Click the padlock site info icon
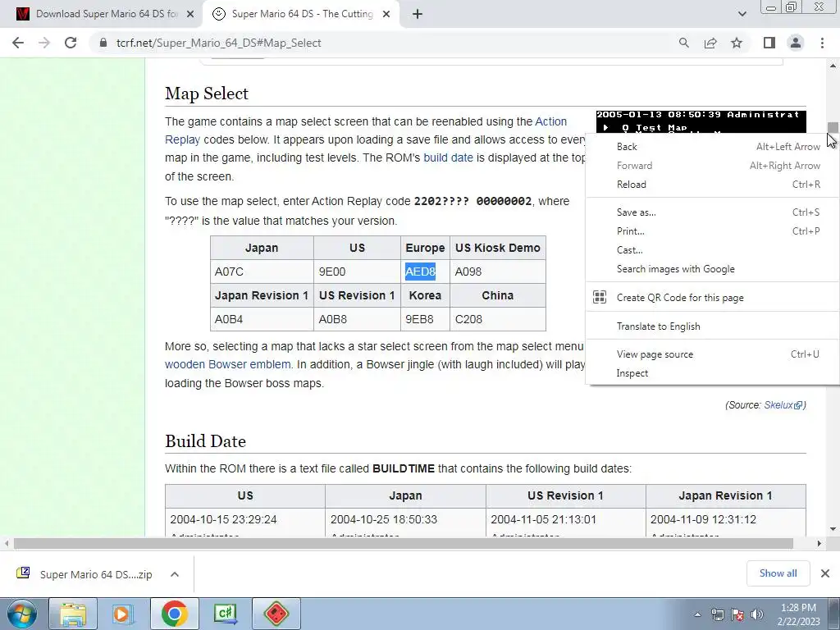The width and height of the screenshot is (840, 630). click(x=103, y=43)
